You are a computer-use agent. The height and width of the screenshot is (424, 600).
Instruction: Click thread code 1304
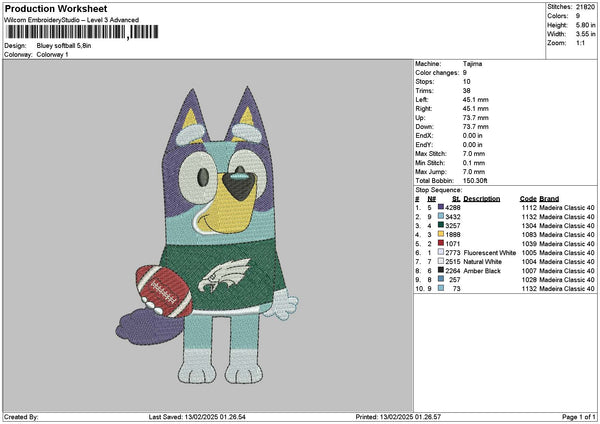[x=530, y=225]
